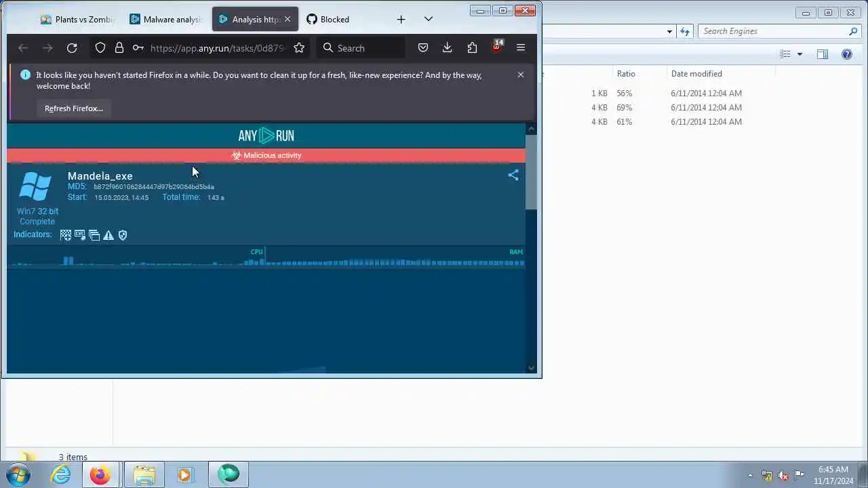
Task: Toggle the Explorer preview pane
Action: 823,54
